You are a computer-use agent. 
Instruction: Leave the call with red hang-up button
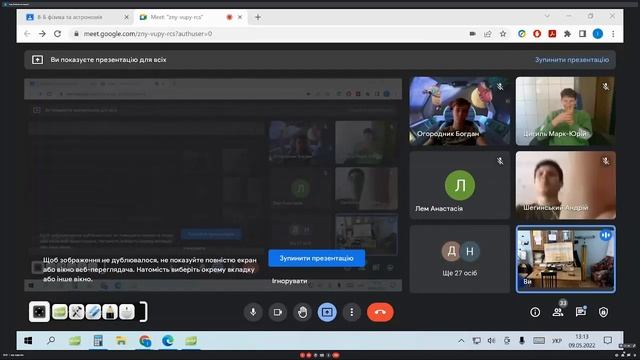pyautogui.click(x=380, y=312)
